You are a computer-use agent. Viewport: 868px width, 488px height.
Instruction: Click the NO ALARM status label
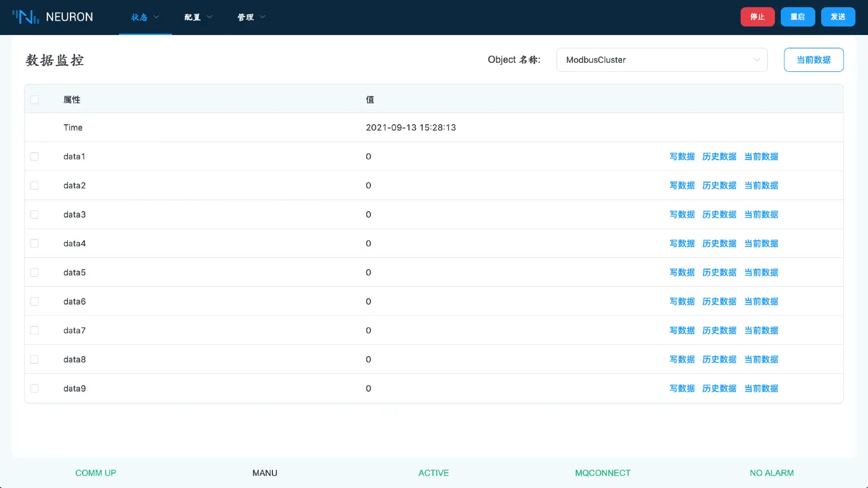(x=771, y=473)
